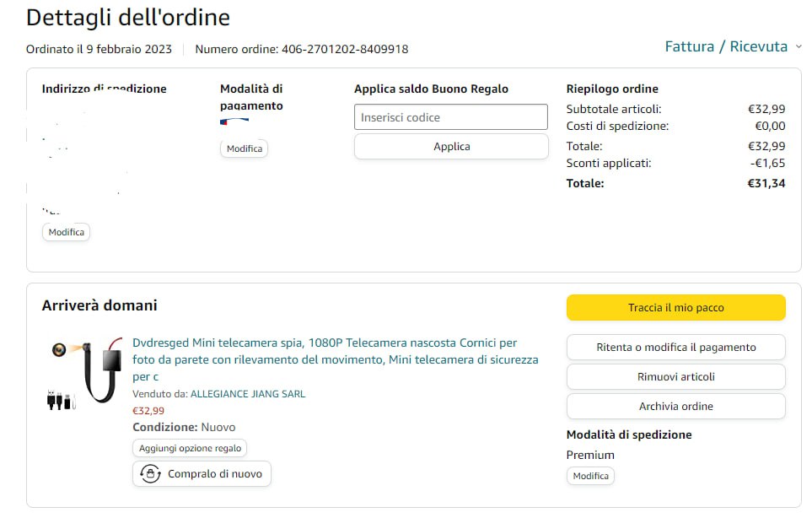Click the Applica gift balance button

[x=450, y=147]
